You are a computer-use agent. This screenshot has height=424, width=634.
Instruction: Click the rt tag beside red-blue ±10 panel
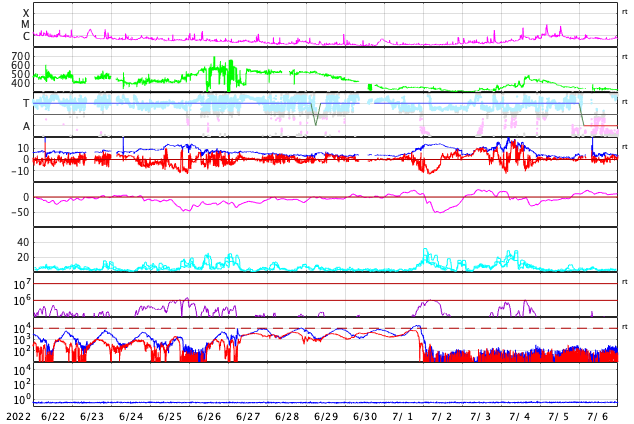point(625,147)
